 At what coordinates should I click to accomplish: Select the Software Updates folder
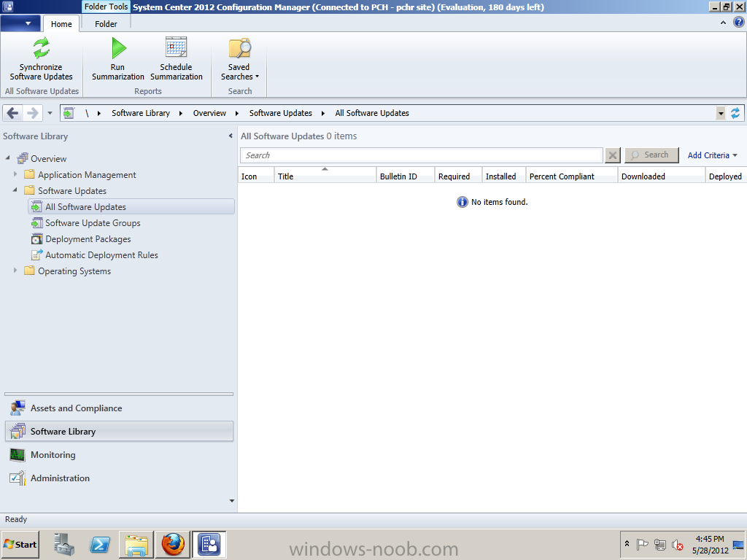[65, 191]
